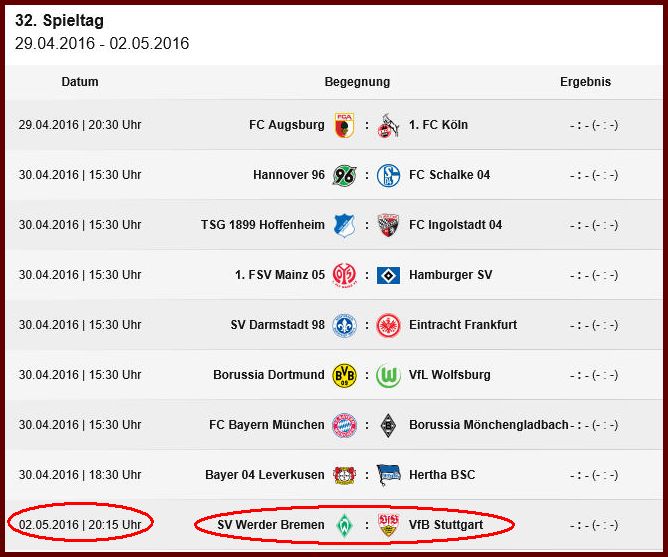The image size is (668, 557).
Task: Click the FC Augsburg club crest
Action: pyautogui.click(x=344, y=125)
